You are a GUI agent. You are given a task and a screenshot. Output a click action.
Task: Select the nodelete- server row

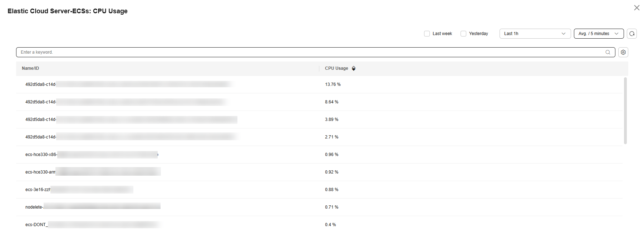coord(34,207)
